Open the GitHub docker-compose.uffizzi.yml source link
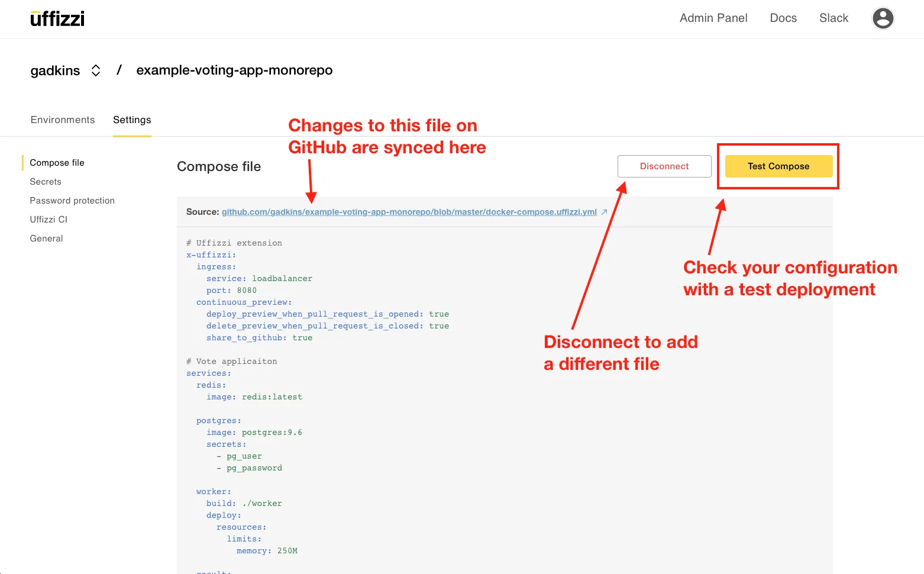Viewport: 924px width, 574px height. point(409,212)
